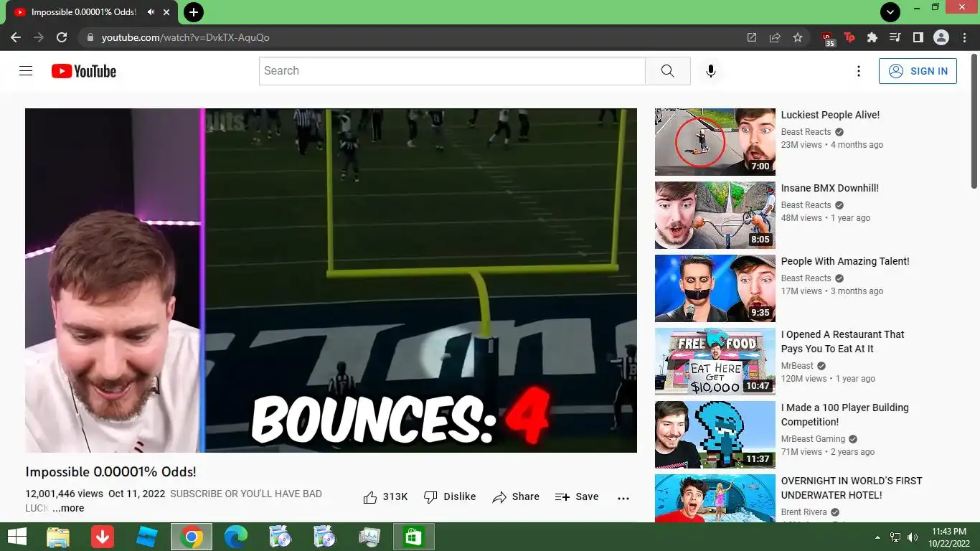Open media control playlist icon
980x551 pixels.
[895, 37]
